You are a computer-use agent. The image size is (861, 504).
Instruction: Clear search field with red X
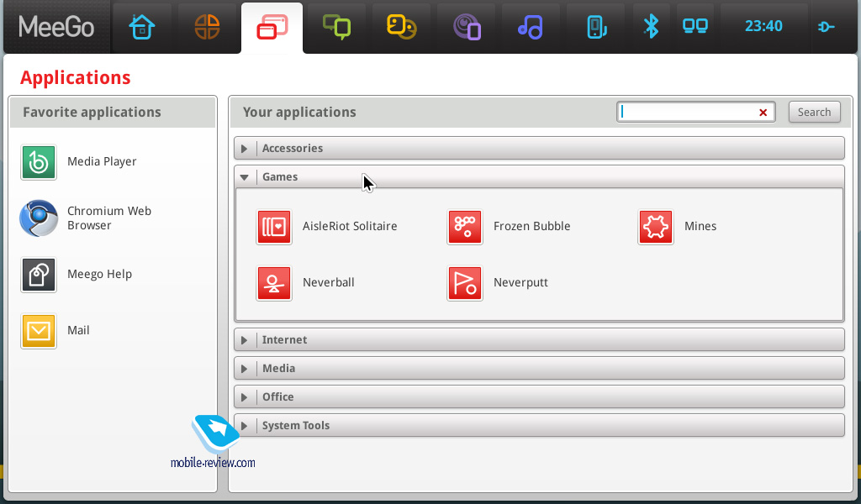pos(763,113)
